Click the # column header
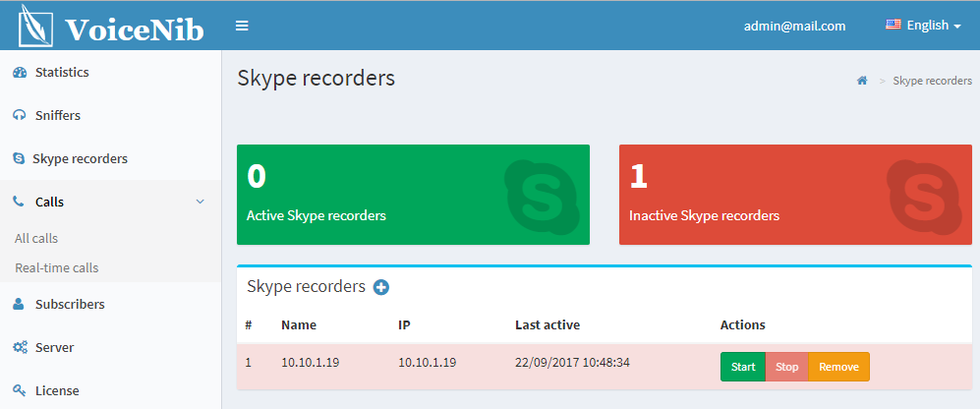Screen dimensions: 980x409 [x=248, y=325]
